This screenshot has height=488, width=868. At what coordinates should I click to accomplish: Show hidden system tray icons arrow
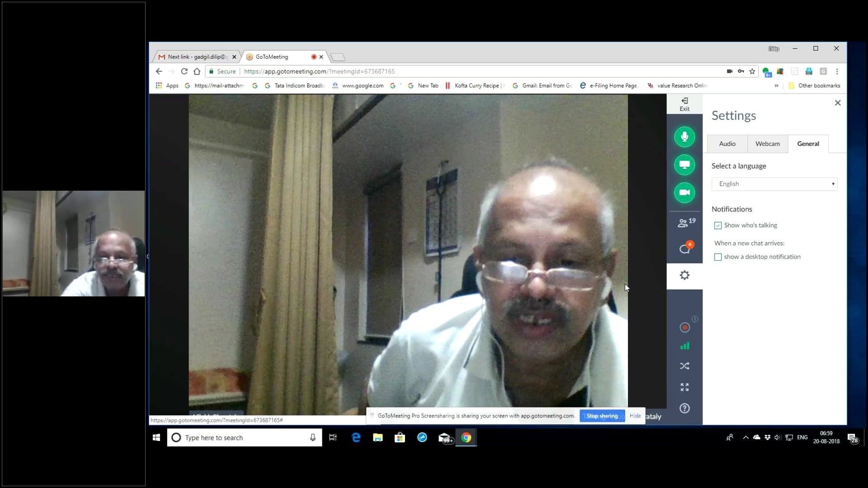click(745, 437)
